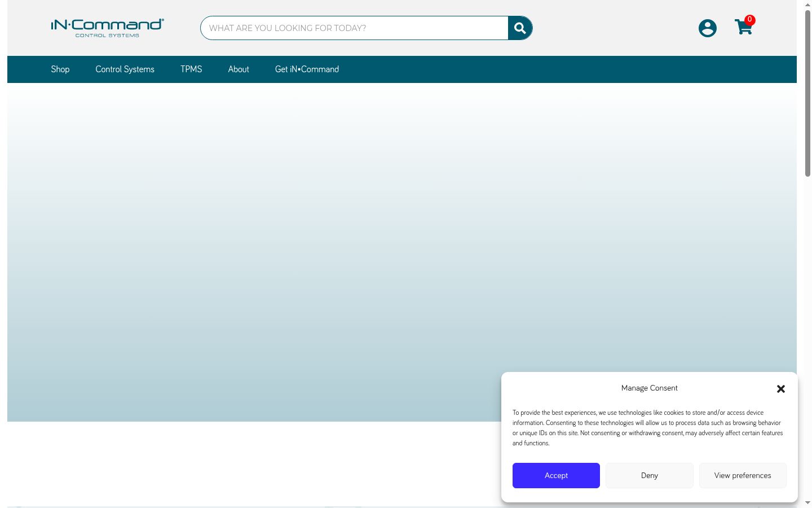Deny cookies in consent dialog
This screenshot has width=812, height=508.
(650, 475)
